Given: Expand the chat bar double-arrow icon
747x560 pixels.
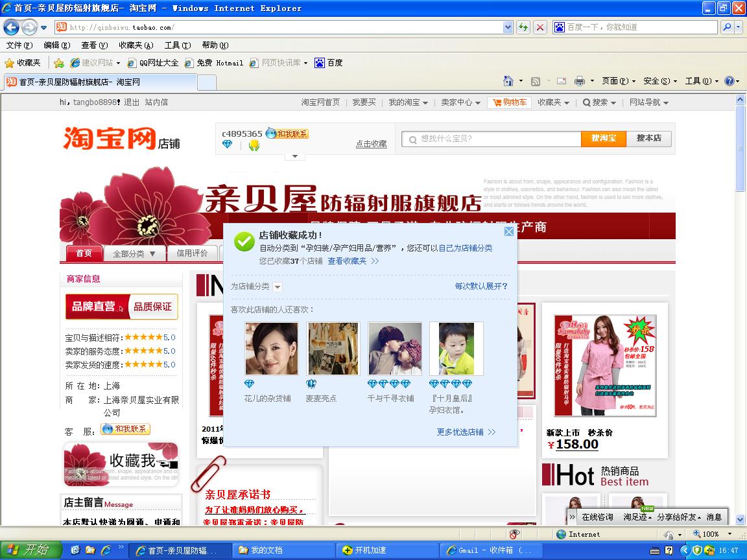Looking at the screenshot, I should click(572, 517).
